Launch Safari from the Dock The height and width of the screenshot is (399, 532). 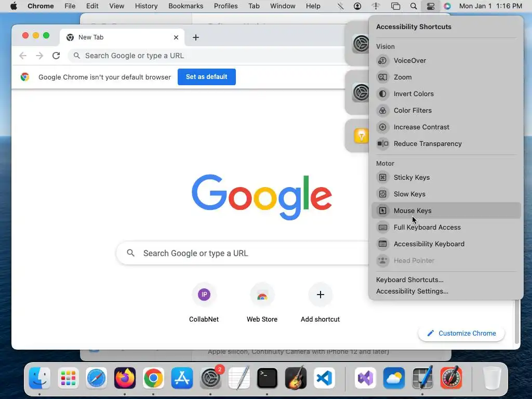[x=96, y=378]
